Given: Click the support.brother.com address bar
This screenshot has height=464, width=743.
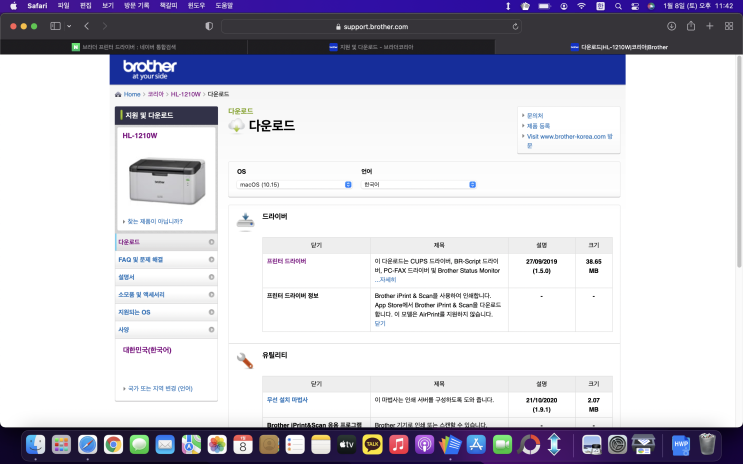Looking at the screenshot, I should tap(372, 27).
